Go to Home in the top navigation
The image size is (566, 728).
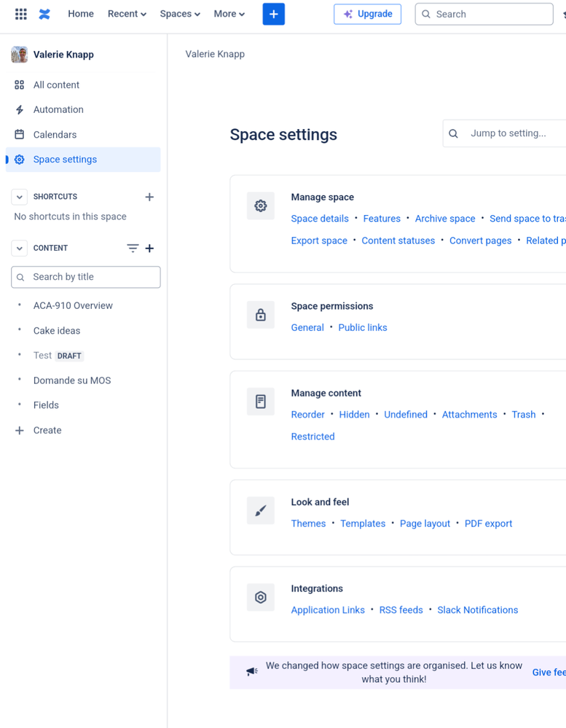point(80,14)
